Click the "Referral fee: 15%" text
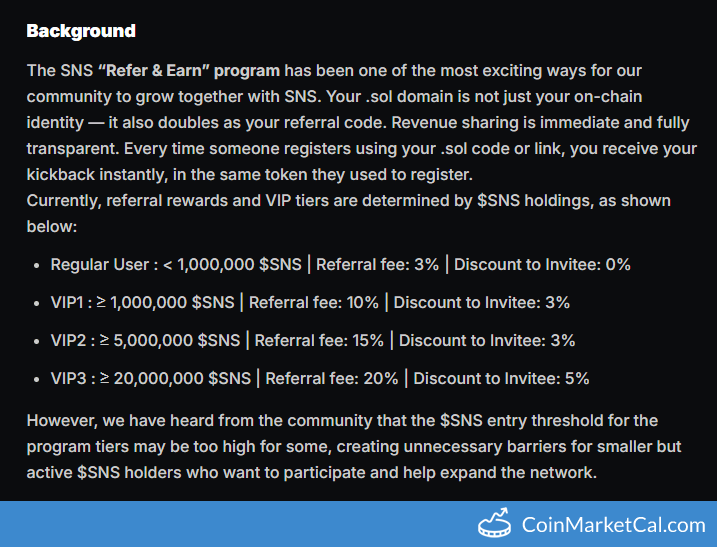The width and height of the screenshot is (717, 547). coord(319,341)
